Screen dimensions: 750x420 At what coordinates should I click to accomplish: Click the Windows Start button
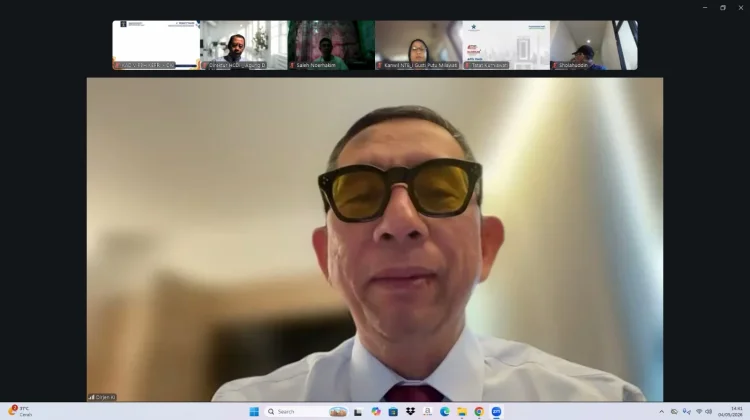(254, 411)
